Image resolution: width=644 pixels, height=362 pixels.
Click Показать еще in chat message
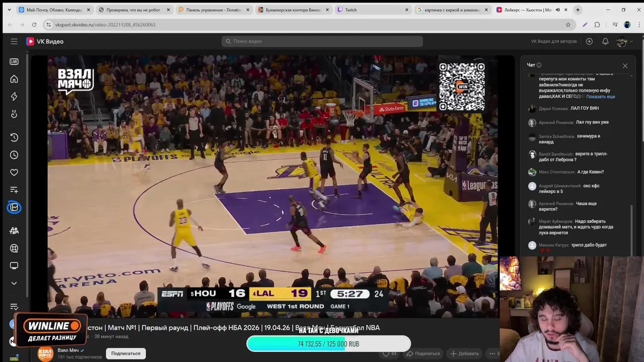601,97
